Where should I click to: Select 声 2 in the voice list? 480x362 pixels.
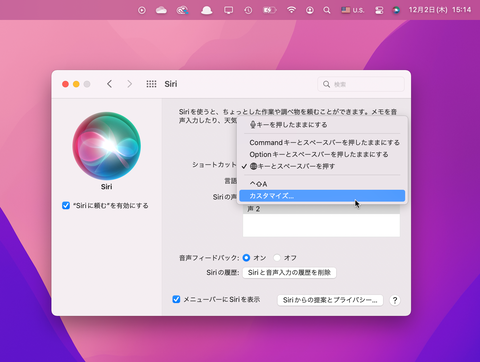[x=321, y=209]
